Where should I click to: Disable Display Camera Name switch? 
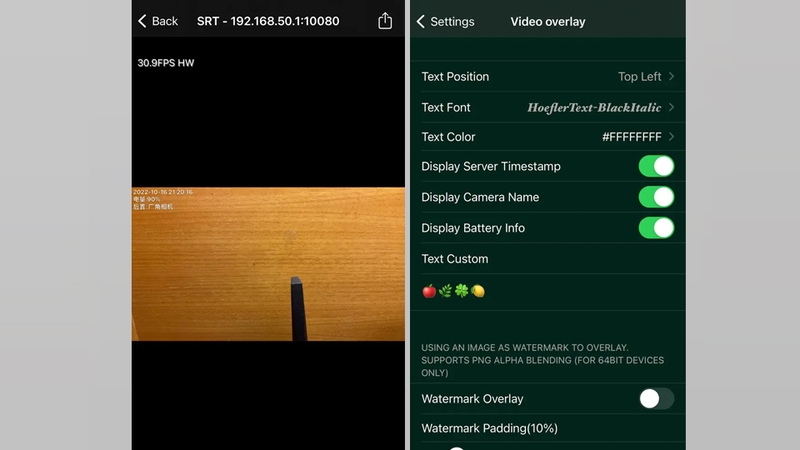pos(656,197)
